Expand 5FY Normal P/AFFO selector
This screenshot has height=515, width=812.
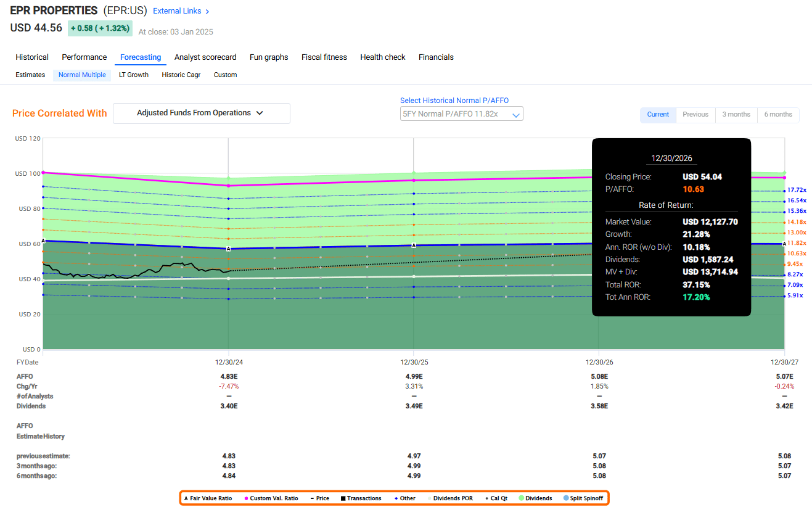[x=461, y=114]
